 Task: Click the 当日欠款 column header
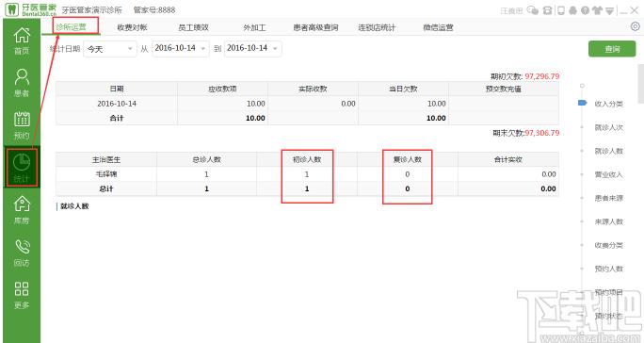click(403, 89)
